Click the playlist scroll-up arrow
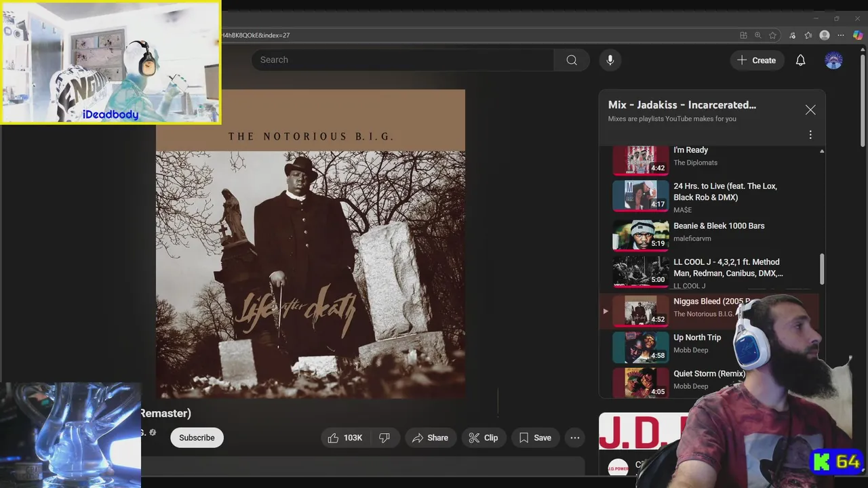The height and width of the screenshot is (488, 868). click(822, 151)
